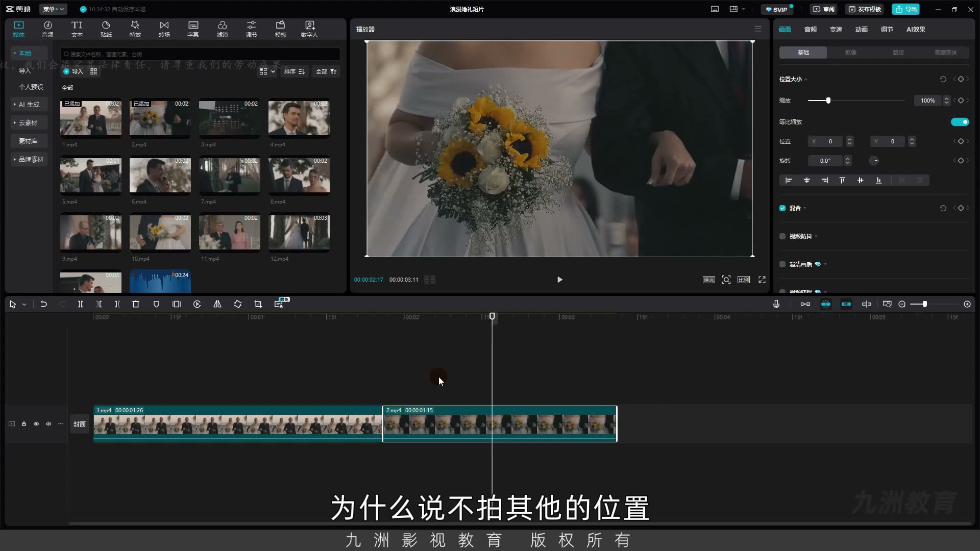Viewport: 980px width, 551px height.
Task: Enter fullscreen preview in the player
Action: point(762,280)
